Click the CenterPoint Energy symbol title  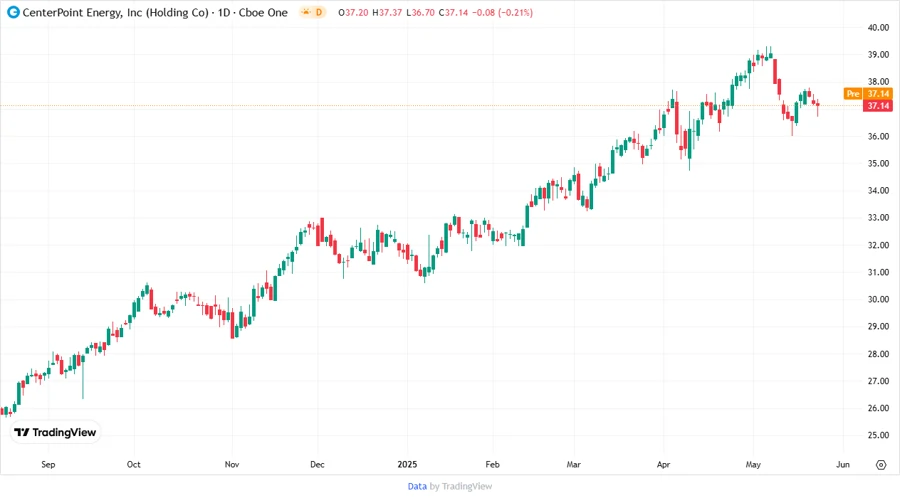tap(155, 12)
